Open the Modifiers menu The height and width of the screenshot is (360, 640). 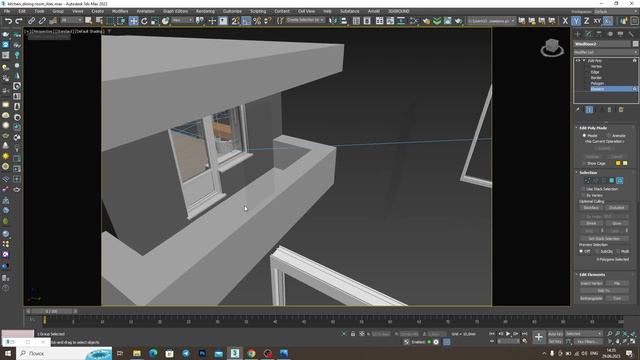click(120, 11)
